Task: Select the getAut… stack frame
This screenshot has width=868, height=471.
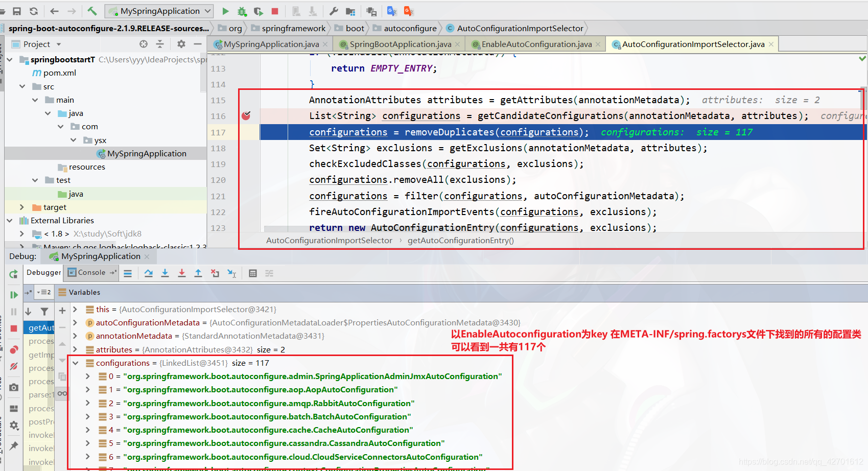Action: click(x=39, y=327)
